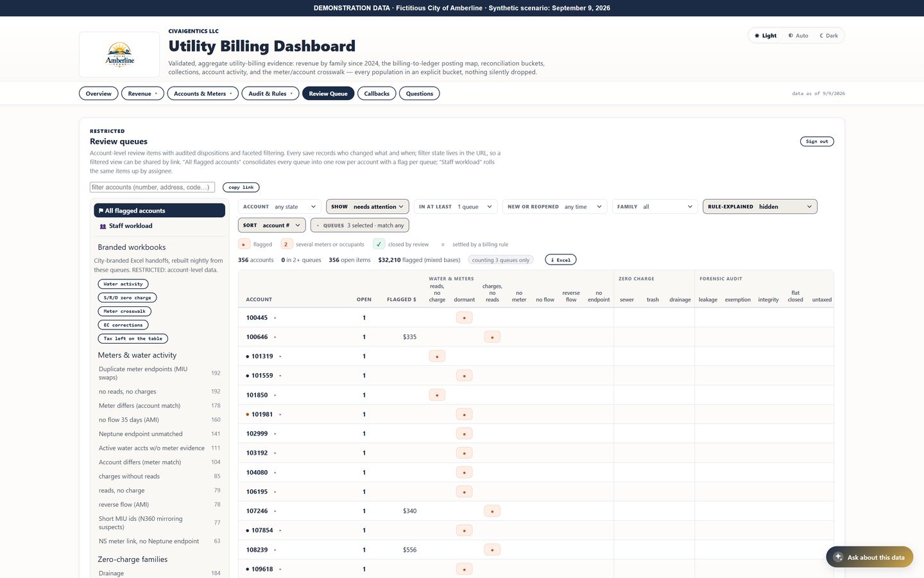The height and width of the screenshot is (578, 924).
Task: Open the Neptune endpoint unmatched queue
Action: pyautogui.click(x=160, y=434)
